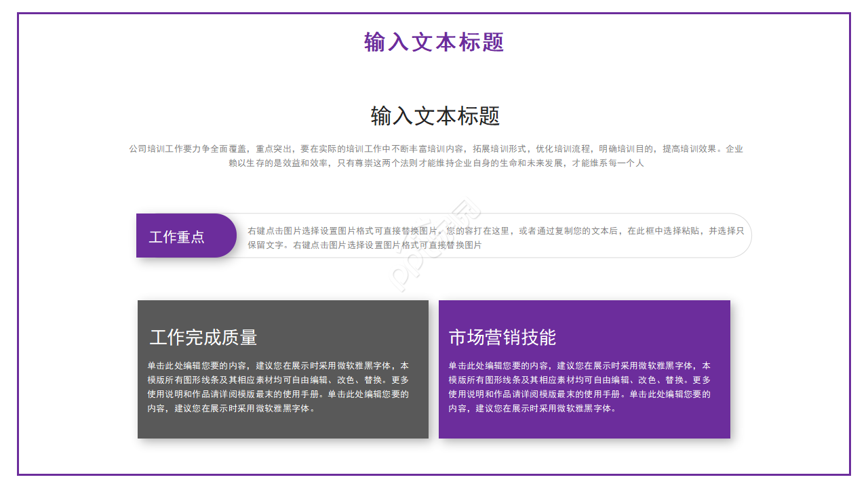Click the top purple title 输入文本标题
868x488 pixels.
click(x=434, y=42)
